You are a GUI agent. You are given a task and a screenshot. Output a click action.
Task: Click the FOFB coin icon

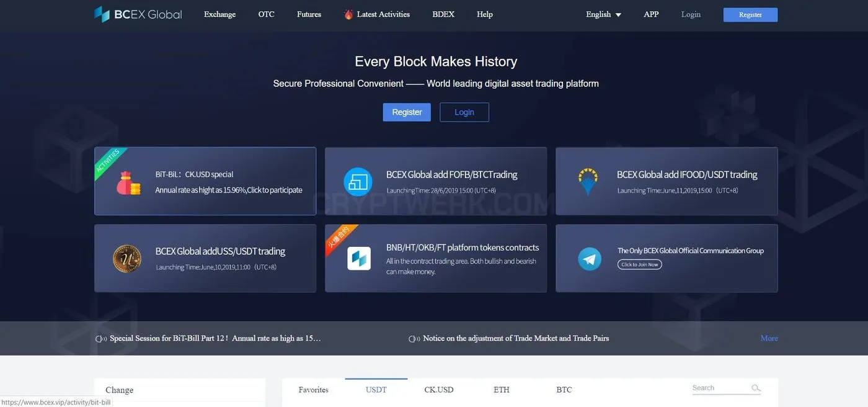point(358,182)
